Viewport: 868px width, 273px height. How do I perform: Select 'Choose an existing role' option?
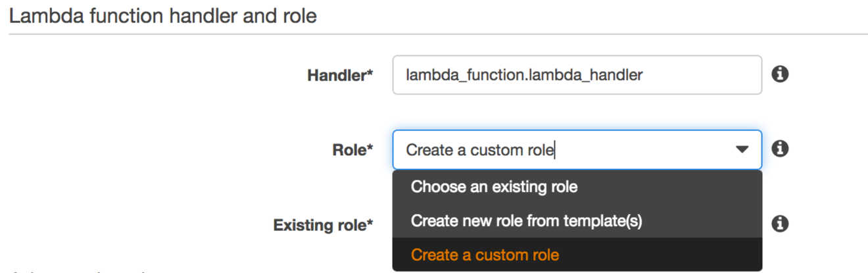pos(494,187)
